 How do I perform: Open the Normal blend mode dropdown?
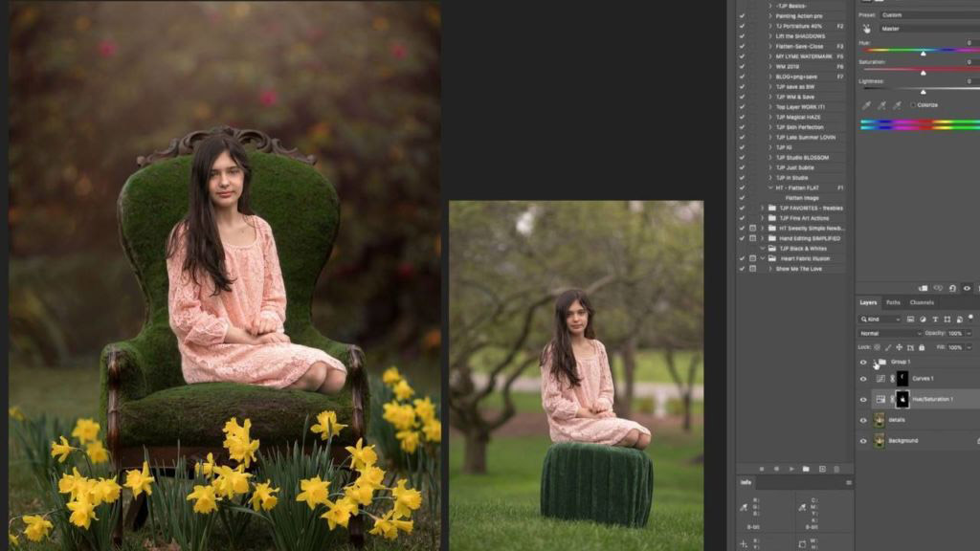(x=890, y=334)
